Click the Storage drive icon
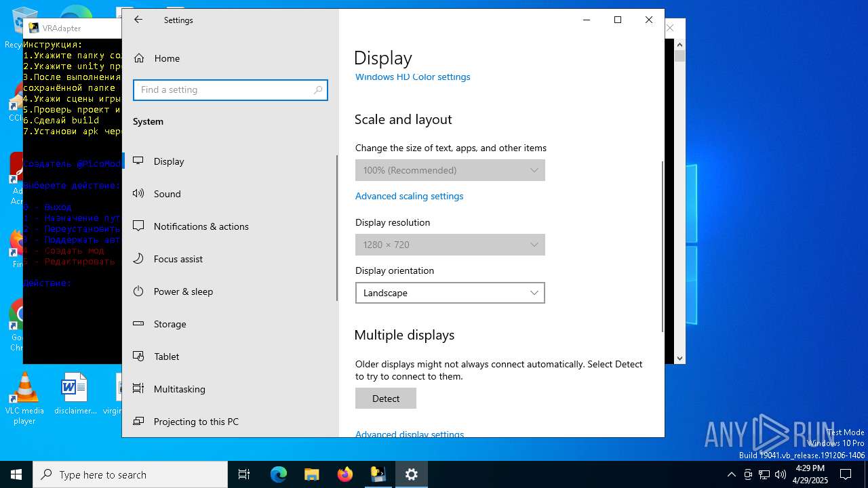Image resolution: width=868 pixels, height=488 pixels. (x=138, y=323)
